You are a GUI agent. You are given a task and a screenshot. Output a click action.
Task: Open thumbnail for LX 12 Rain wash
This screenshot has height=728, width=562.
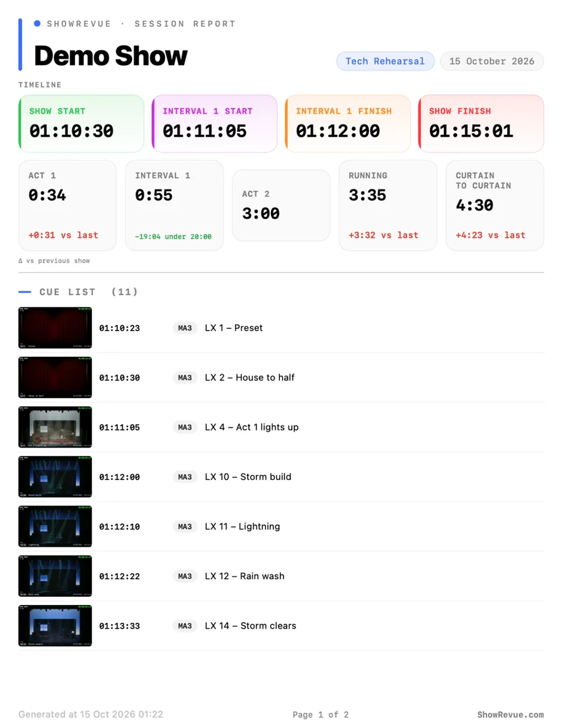click(55, 576)
